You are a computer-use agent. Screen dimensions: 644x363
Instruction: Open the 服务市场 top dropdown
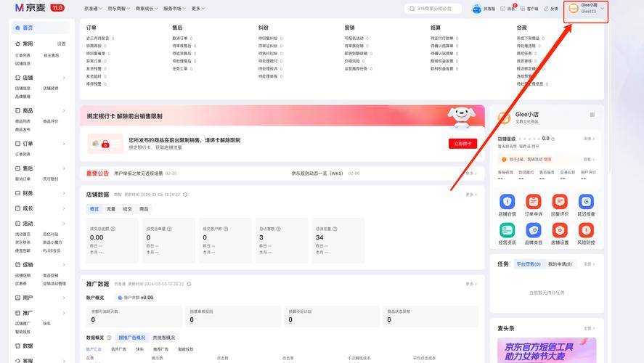174,9
